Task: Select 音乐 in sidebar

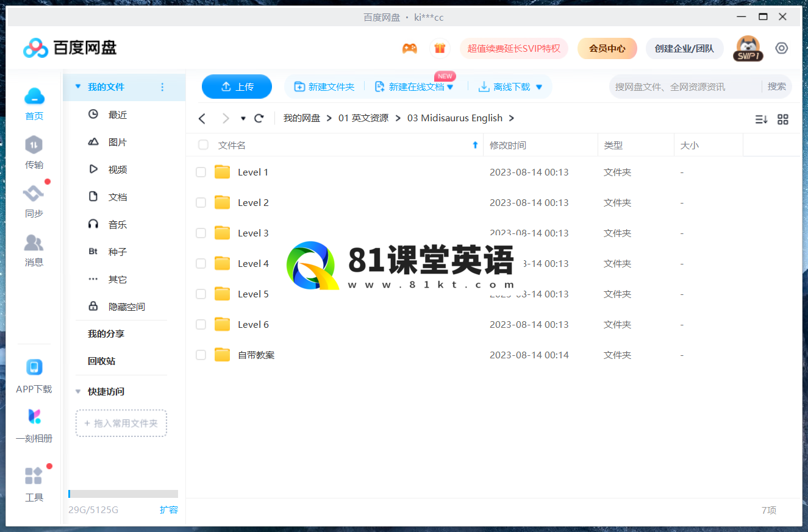Action: click(x=118, y=224)
